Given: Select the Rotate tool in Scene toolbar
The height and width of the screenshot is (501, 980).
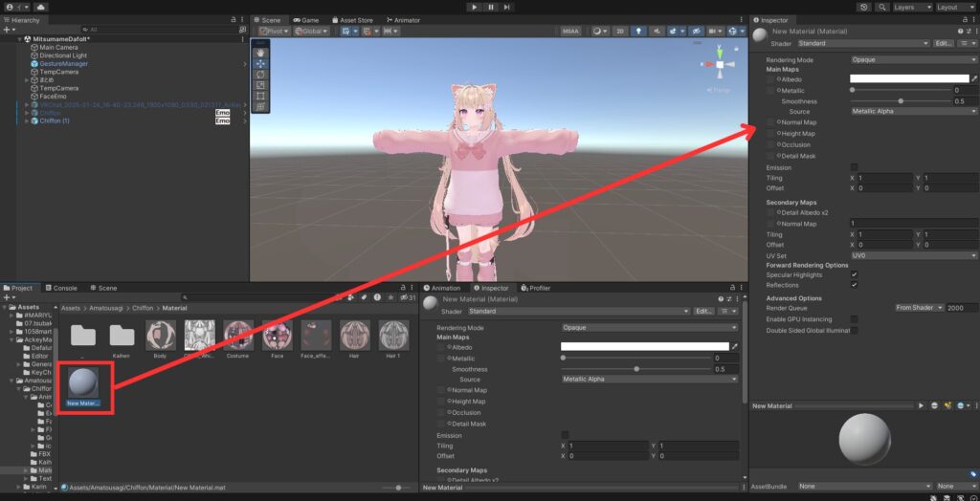Looking at the screenshot, I should pos(261,75).
